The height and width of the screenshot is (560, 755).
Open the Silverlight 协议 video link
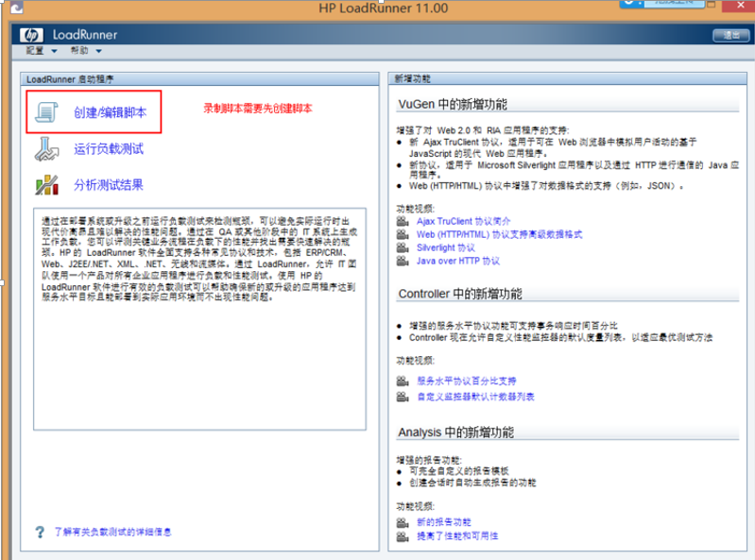[445, 247]
